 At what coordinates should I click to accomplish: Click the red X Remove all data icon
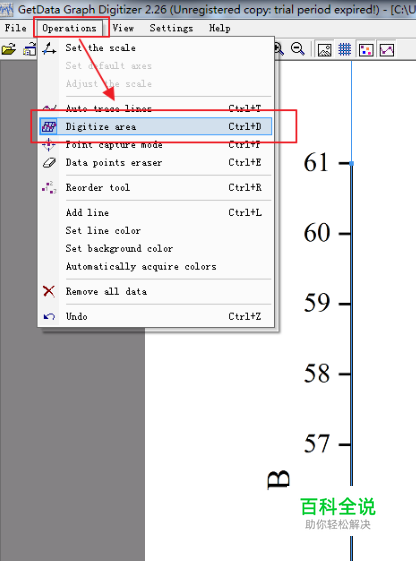tap(49, 291)
